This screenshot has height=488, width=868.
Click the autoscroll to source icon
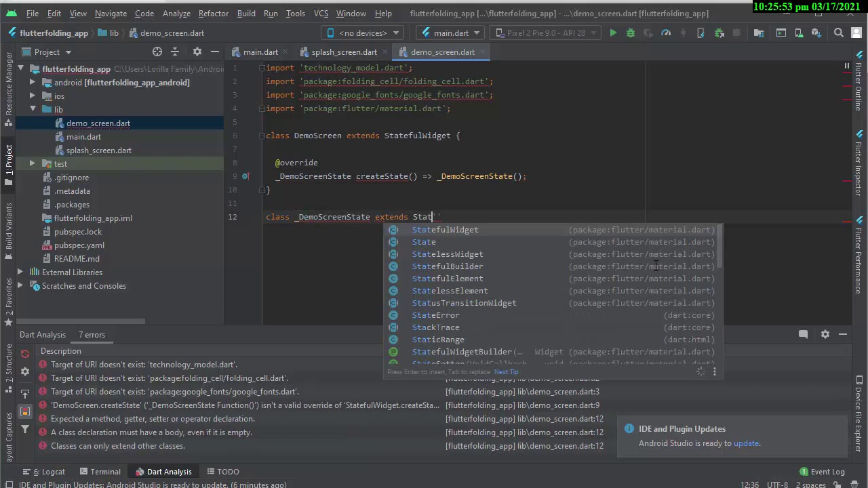(x=25, y=394)
